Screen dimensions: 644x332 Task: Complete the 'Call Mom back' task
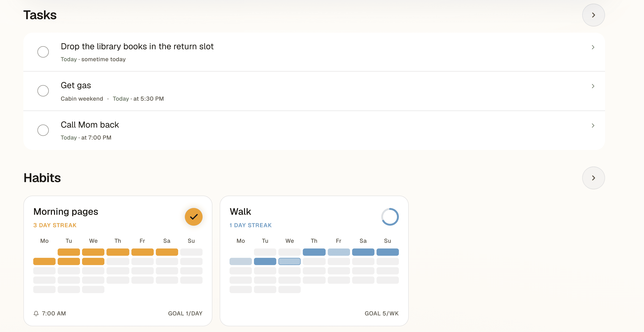[43, 130]
